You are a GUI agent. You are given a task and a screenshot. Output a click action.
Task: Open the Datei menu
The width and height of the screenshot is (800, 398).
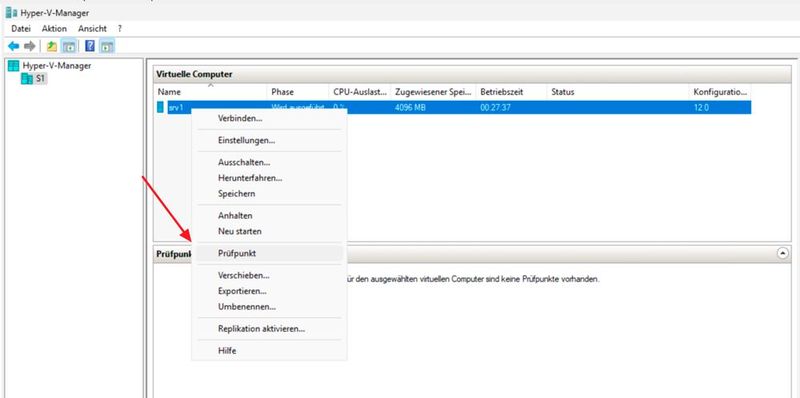pos(21,29)
